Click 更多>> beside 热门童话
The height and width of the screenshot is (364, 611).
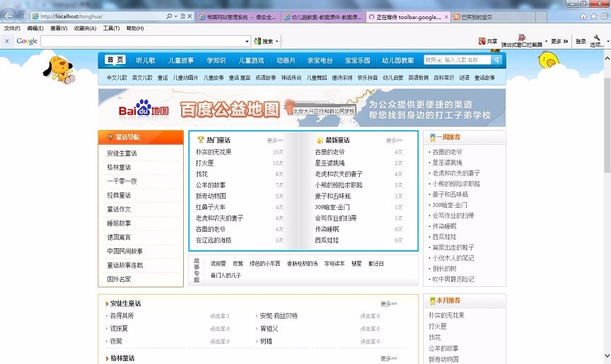click(275, 140)
